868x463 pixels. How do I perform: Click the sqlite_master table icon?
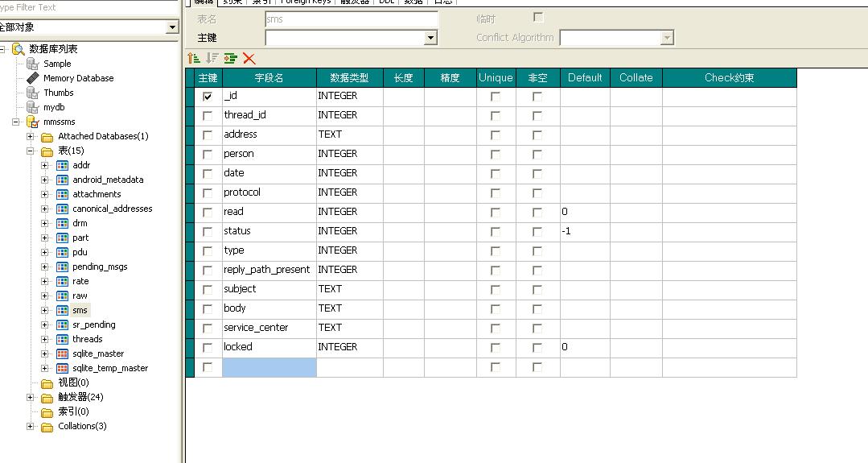coord(62,353)
